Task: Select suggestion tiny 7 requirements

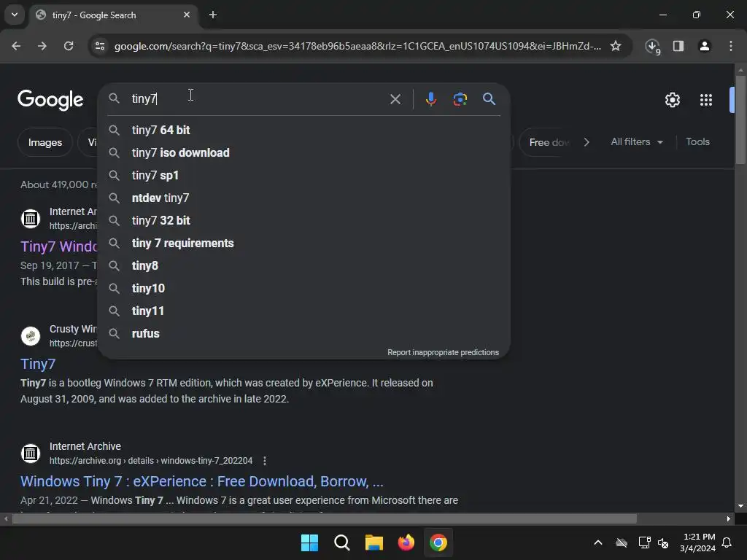Action: [x=304, y=244]
